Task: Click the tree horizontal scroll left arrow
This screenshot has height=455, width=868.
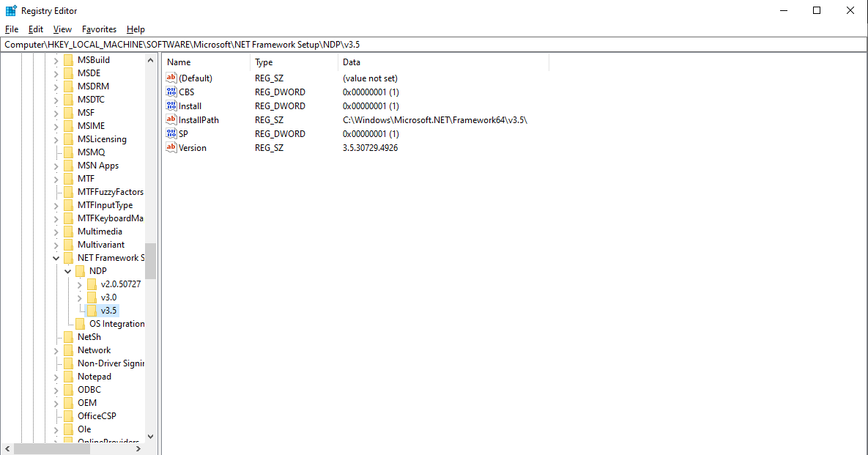Action: click(7, 449)
